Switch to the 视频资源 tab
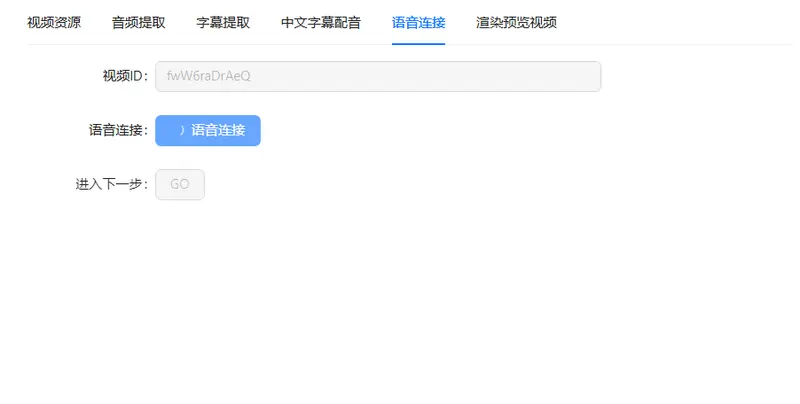This screenshot has width=800, height=404. tap(54, 22)
